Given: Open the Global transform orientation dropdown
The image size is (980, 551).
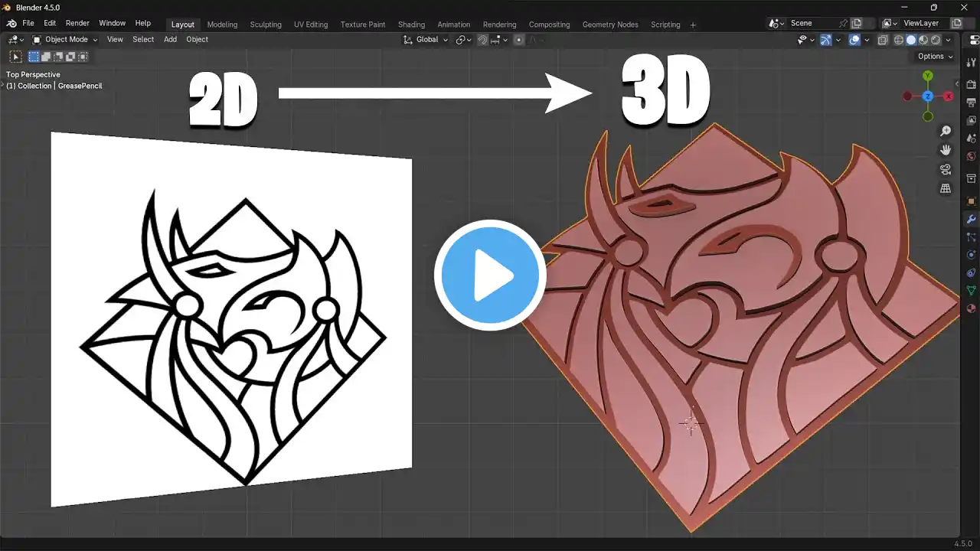Looking at the screenshot, I should click(x=426, y=40).
